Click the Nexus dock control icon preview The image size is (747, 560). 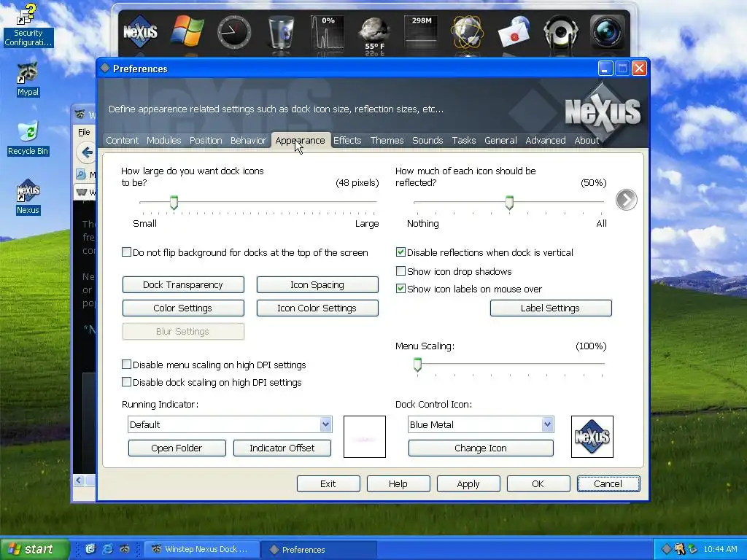pyautogui.click(x=592, y=437)
